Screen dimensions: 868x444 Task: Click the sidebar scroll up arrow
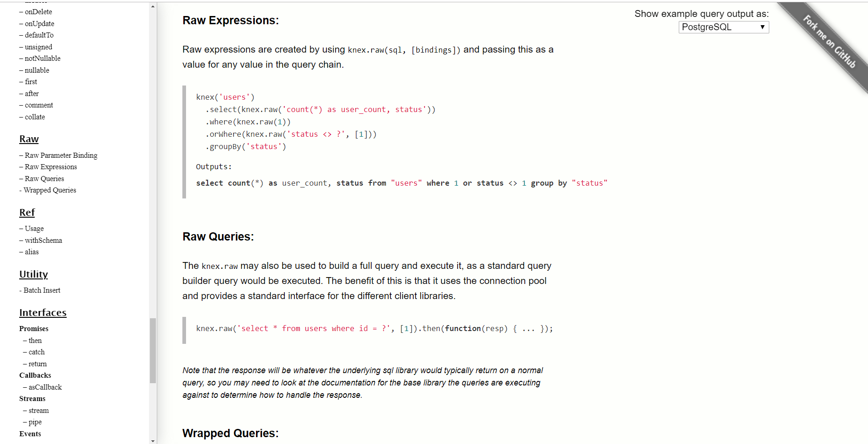[x=153, y=6]
